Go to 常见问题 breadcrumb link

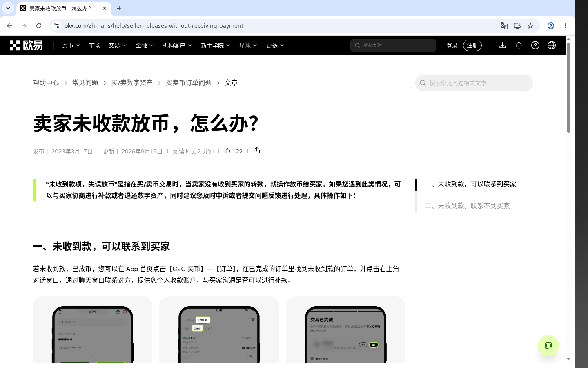(x=85, y=83)
